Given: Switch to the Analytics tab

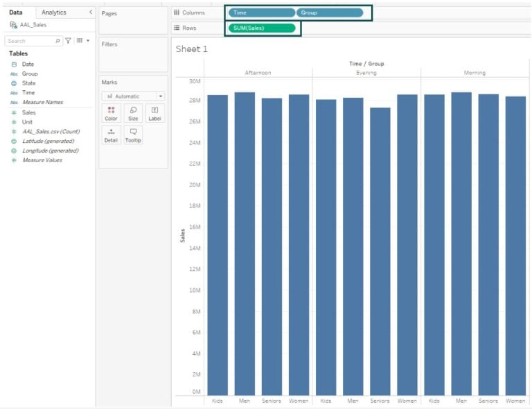Looking at the screenshot, I should [54, 12].
